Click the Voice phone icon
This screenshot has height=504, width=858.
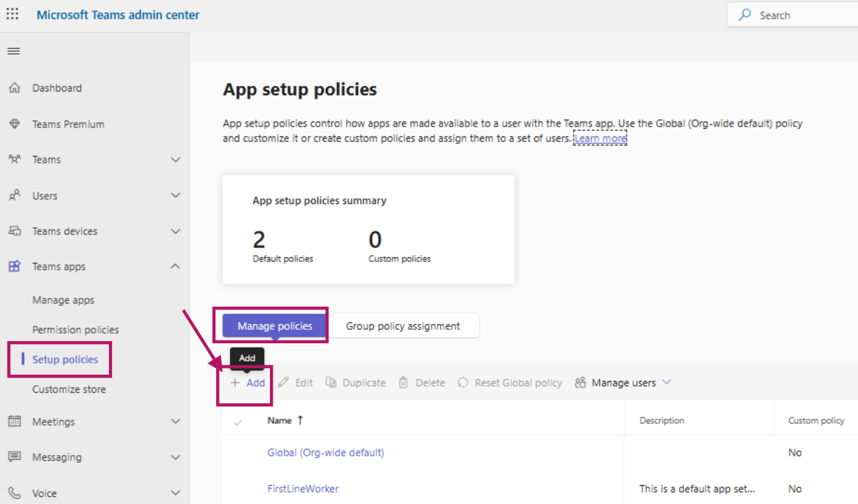point(14,493)
